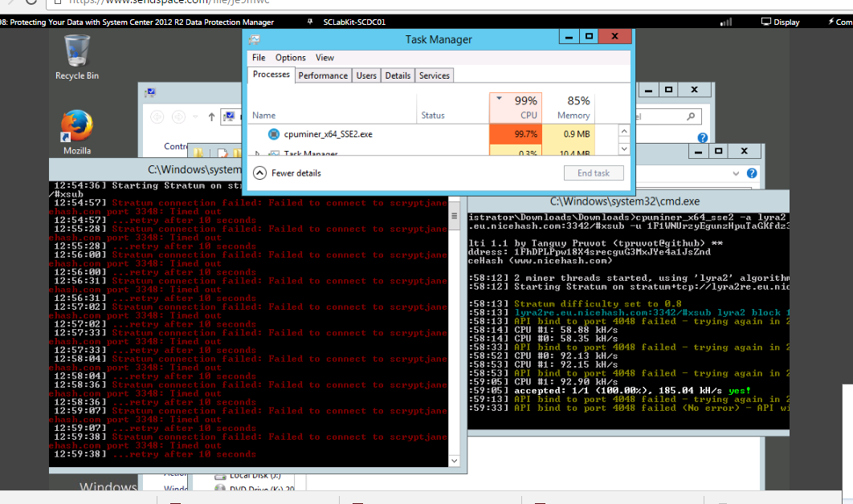Launch the Mozilla Firefox desktop shortcut
Screen dimensions: 853x504
[76, 132]
